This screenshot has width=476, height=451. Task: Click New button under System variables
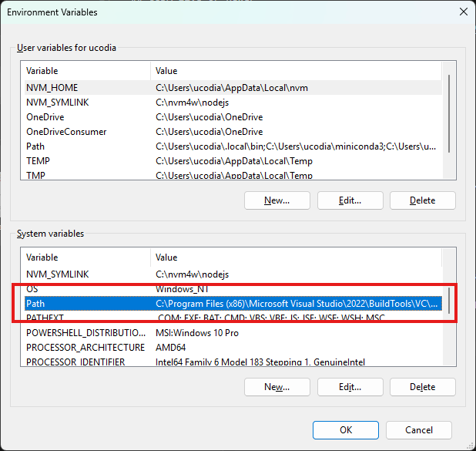pos(277,386)
